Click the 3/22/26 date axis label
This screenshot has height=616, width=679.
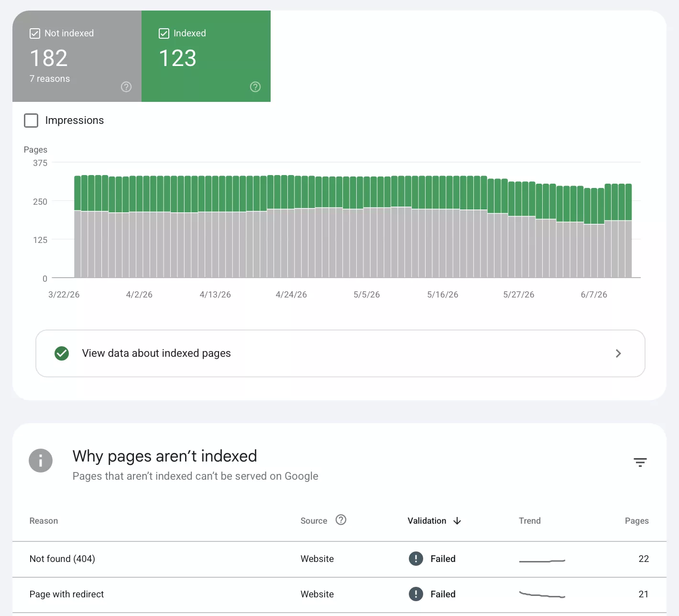[x=64, y=295]
